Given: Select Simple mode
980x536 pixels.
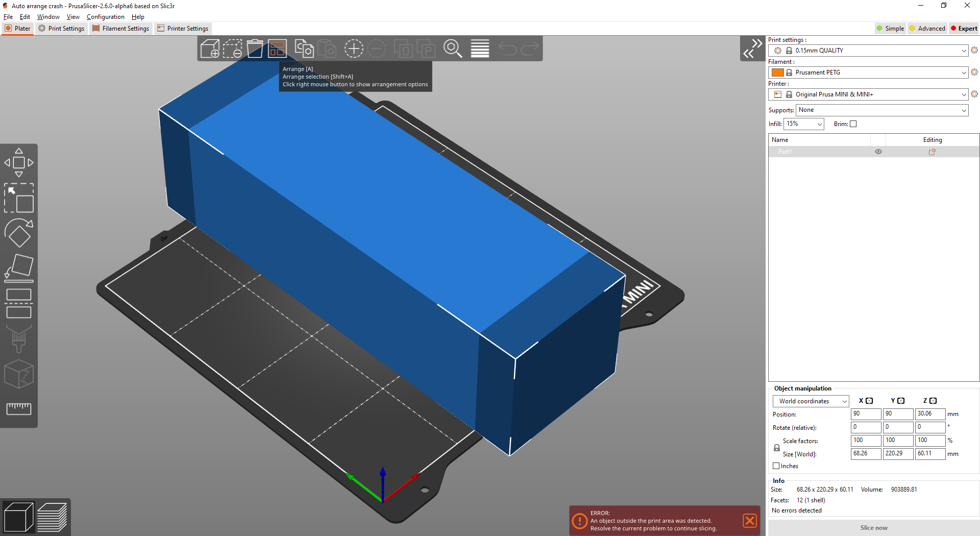Looking at the screenshot, I should [890, 29].
